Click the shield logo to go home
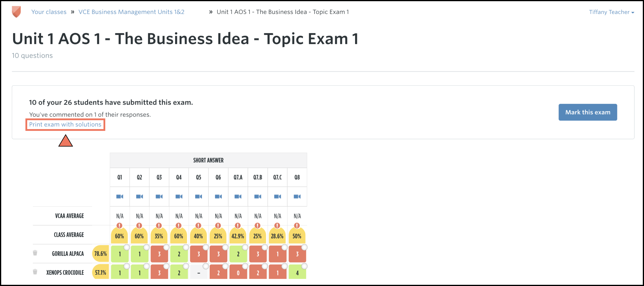644x286 pixels. [x=17, y=12]
